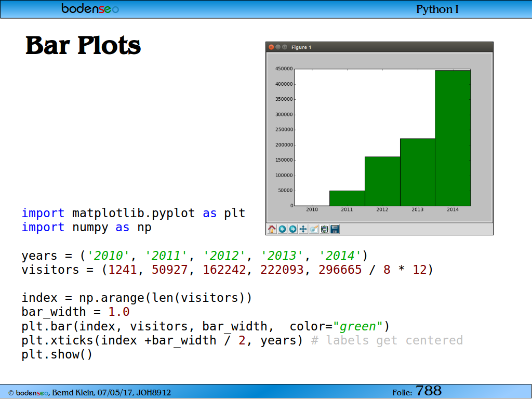The height and width of the screenshot is (399, 532).
Task: Click '2012' string in years tuple
Action: pos(224,256)
